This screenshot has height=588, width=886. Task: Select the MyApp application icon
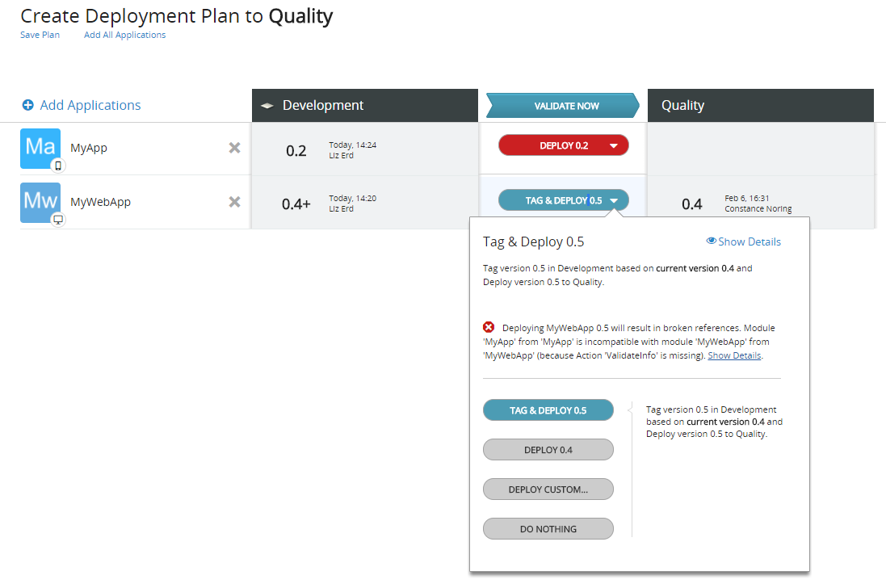(x=40, y=147)
